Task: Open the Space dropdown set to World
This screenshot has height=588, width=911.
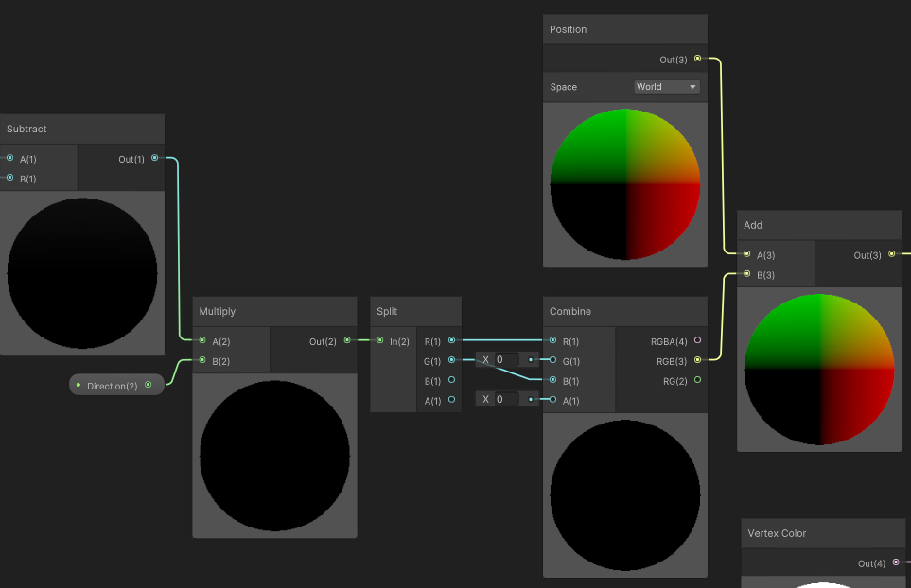Action: [x=667, y=86]
